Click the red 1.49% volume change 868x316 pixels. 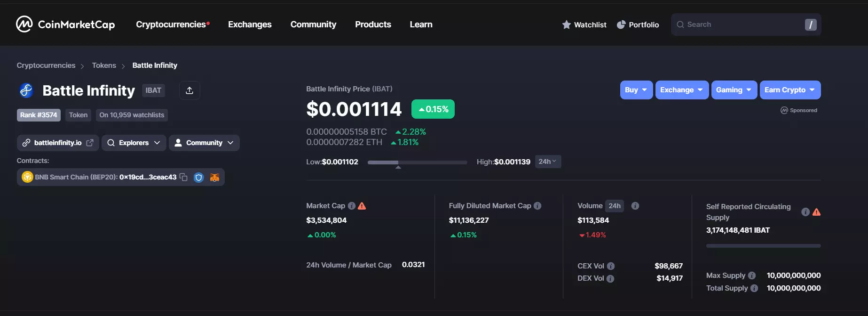coord(592,235)
